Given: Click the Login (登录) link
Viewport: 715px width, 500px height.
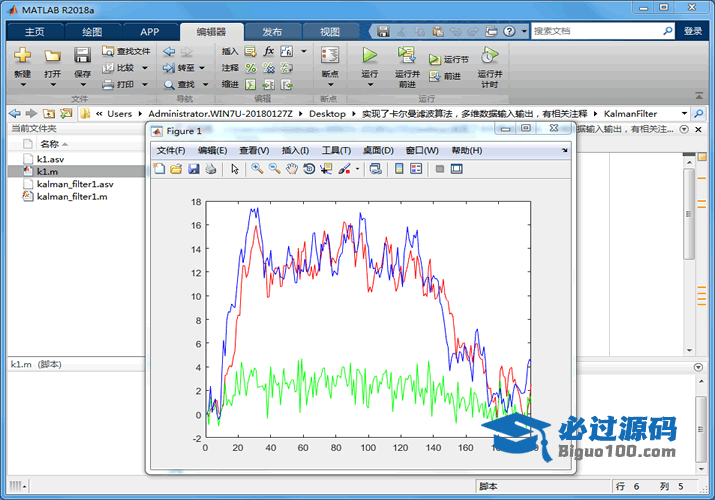Looking at the screenshot, I should (x=693, y=31).
